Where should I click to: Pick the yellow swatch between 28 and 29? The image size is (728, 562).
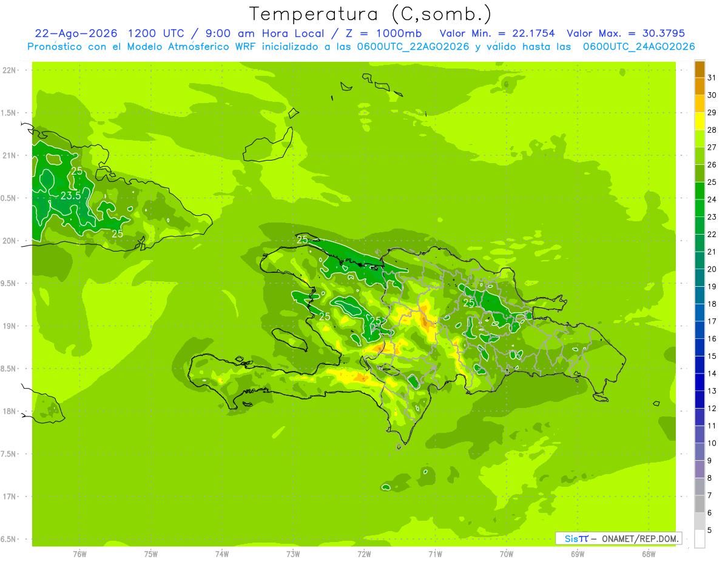[699, 121]
